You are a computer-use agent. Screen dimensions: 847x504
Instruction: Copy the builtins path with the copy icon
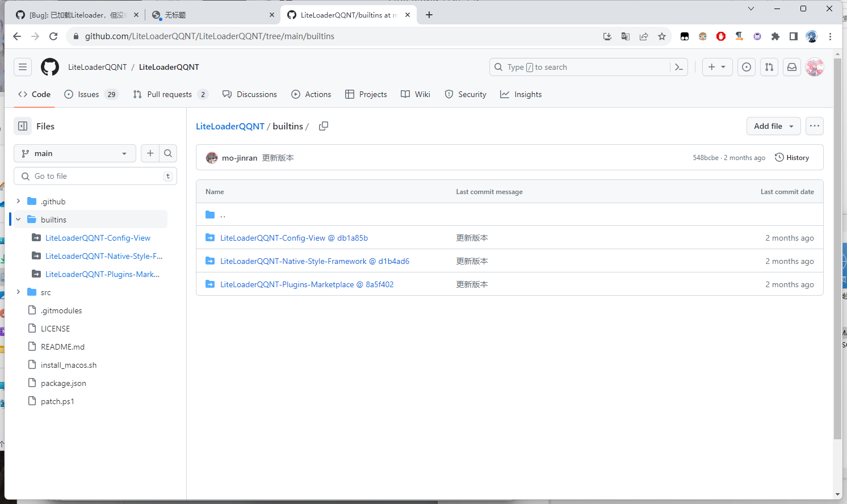click(x=324, y=126)
